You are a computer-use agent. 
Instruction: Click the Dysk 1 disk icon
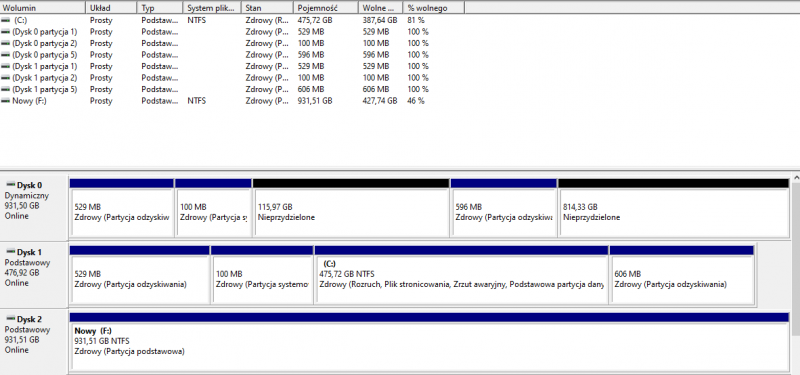(10, 252)
